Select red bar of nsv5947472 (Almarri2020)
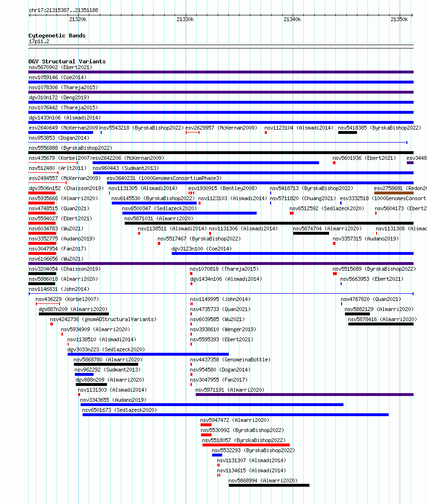Image resolution: width=427 pixels, height=504 pixels. [206, 425]
